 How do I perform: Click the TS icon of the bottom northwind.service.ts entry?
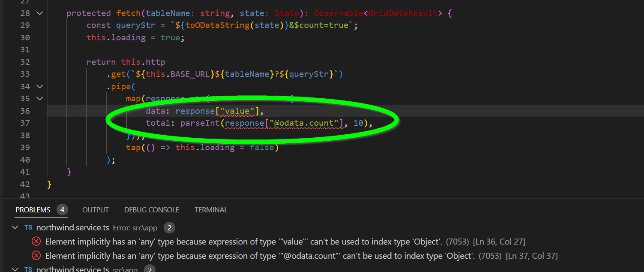[28, 269]
